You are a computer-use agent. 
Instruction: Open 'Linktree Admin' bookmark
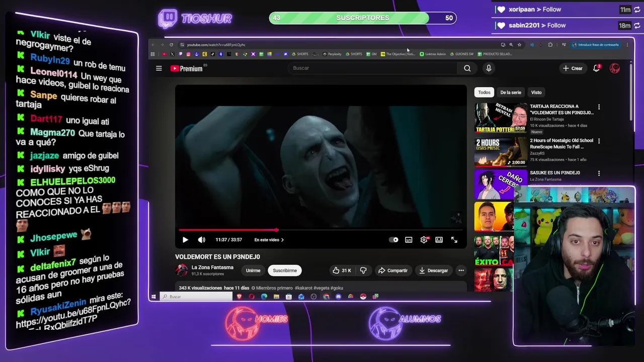(x=433, y=54)
